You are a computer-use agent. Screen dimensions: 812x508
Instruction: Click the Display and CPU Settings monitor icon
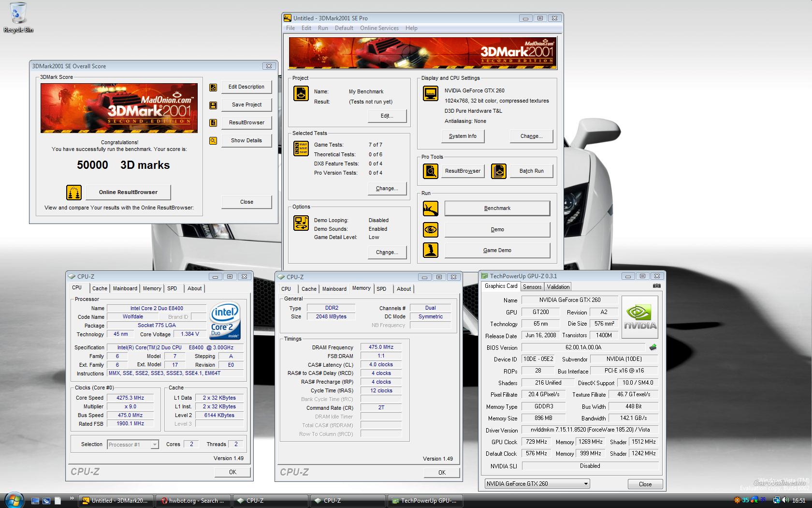[x=431, y=93]
